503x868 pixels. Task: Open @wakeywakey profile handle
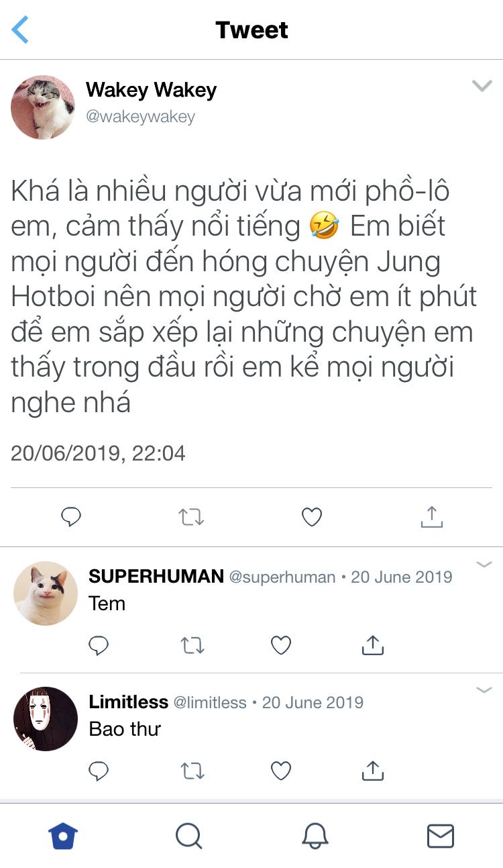[x=140, y=117]
